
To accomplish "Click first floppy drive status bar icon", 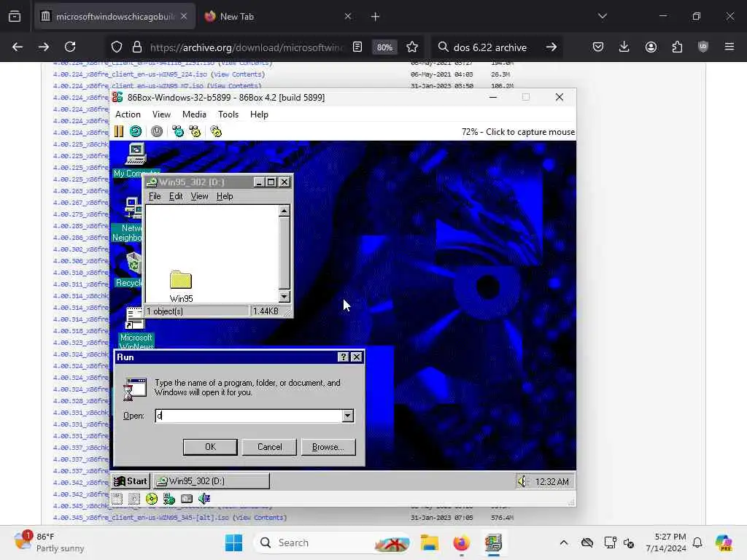I will click(117, 499).
